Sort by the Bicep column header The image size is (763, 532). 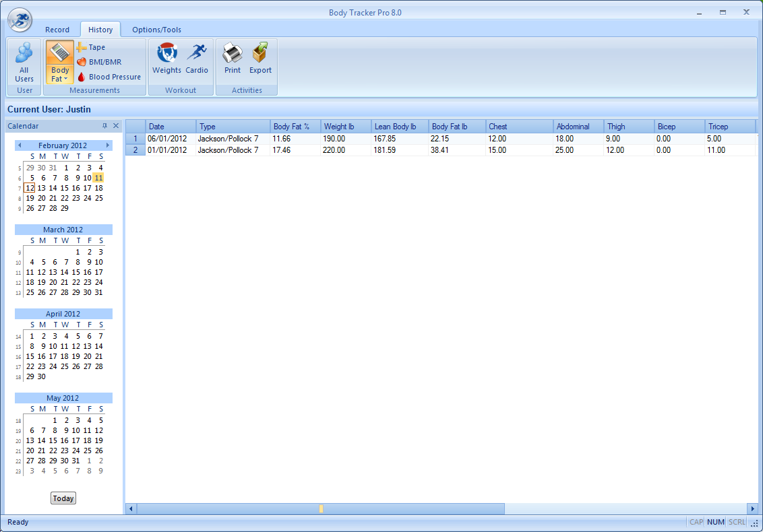(680, 127)
